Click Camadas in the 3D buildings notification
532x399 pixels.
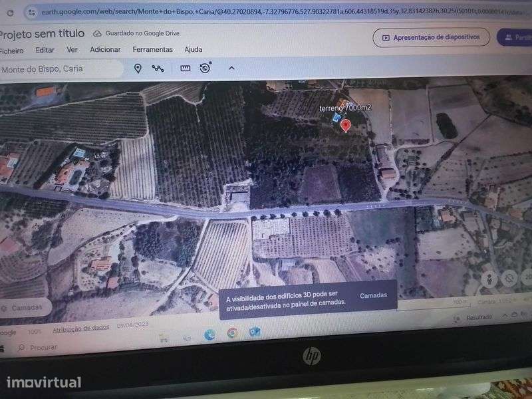373,295
